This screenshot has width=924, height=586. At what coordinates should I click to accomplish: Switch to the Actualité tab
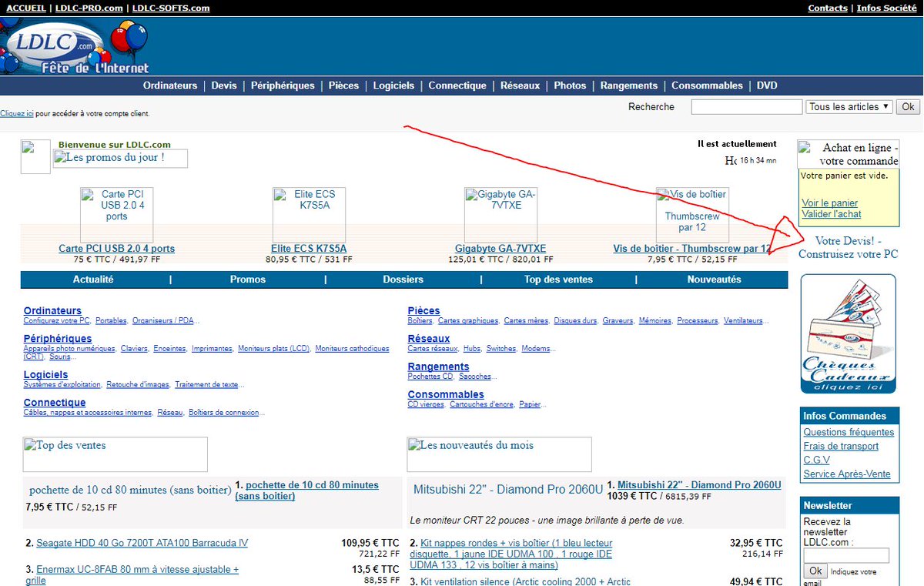click(x=93, y=280)
